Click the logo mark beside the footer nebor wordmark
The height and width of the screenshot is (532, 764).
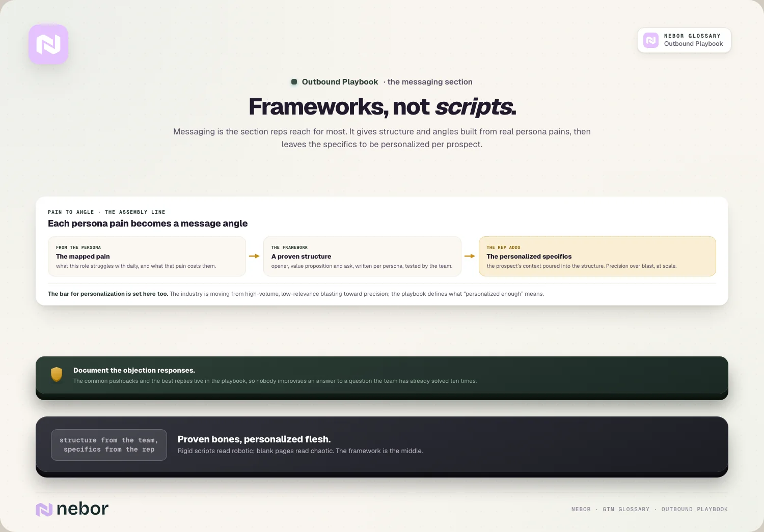[44, 509]
